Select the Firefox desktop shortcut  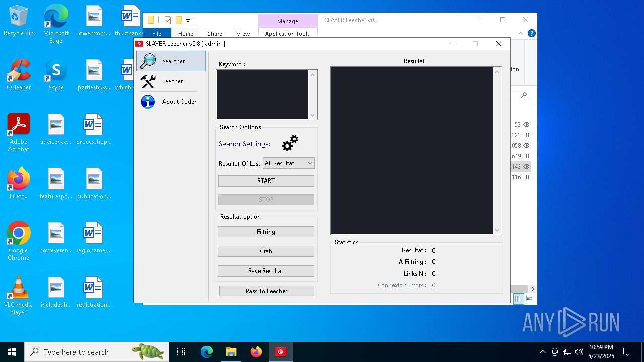[x=19, y=184]
